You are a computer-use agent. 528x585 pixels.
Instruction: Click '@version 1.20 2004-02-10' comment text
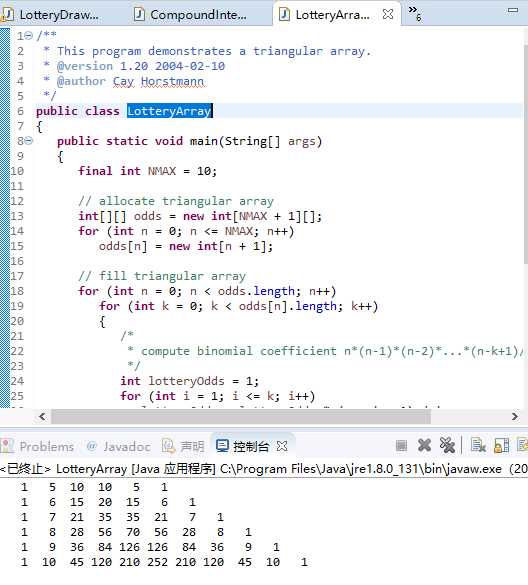(141, 66)
